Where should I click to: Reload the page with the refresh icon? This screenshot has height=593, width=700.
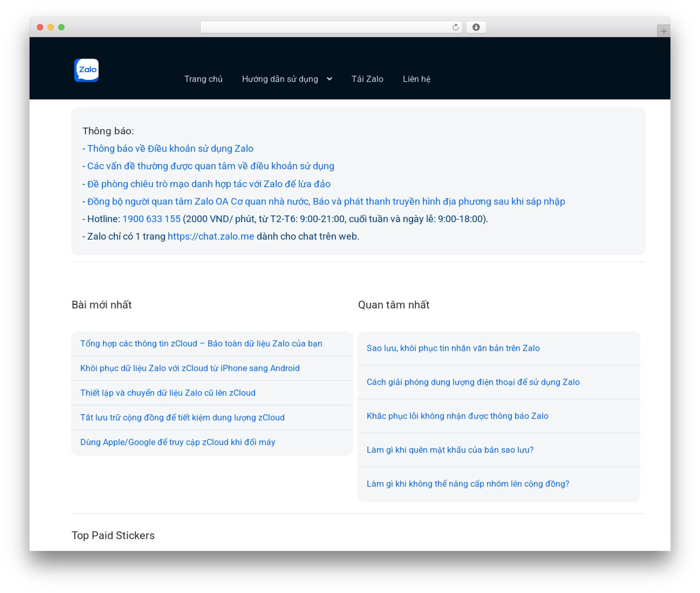click(x=456, y=27)
